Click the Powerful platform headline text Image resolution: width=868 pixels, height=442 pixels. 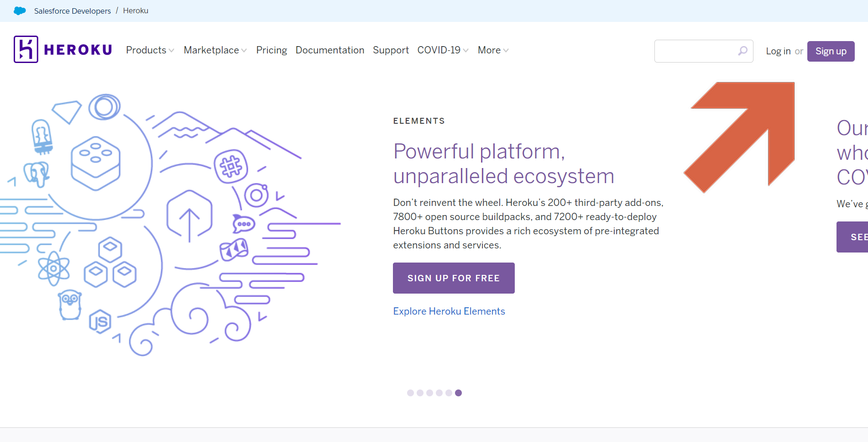coord(504,163)
